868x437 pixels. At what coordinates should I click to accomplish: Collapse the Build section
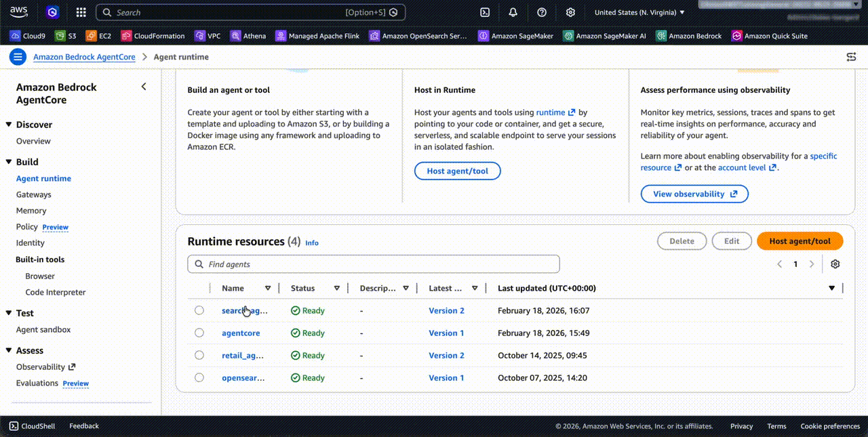click(x=9, y=162)
